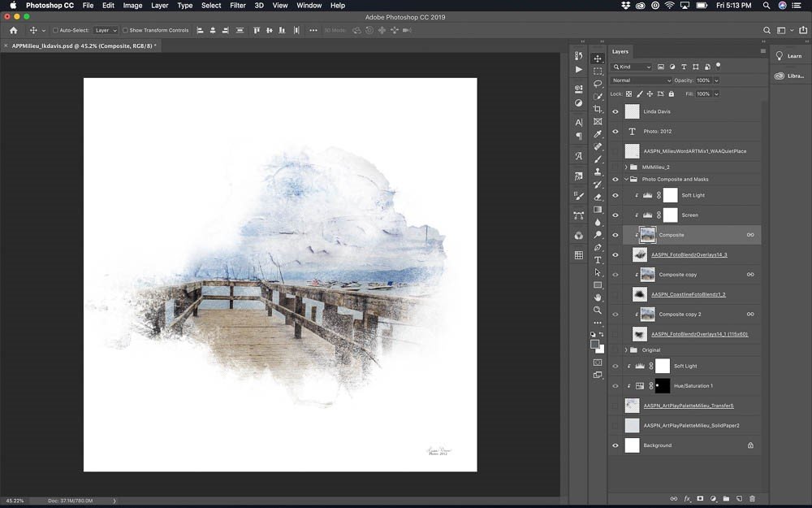This screenshot has width=812, height=508.
Task: Open the Window menu
Action: 309,5
